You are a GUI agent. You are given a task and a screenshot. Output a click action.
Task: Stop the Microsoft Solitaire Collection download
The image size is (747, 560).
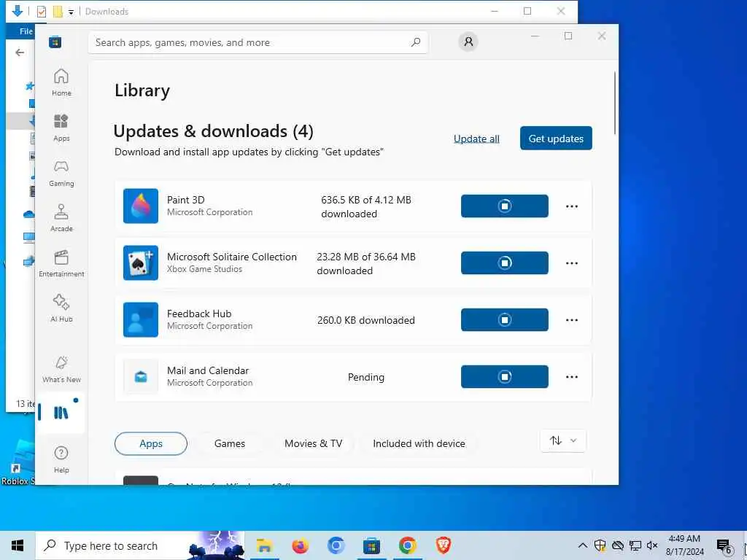[505, 262]
